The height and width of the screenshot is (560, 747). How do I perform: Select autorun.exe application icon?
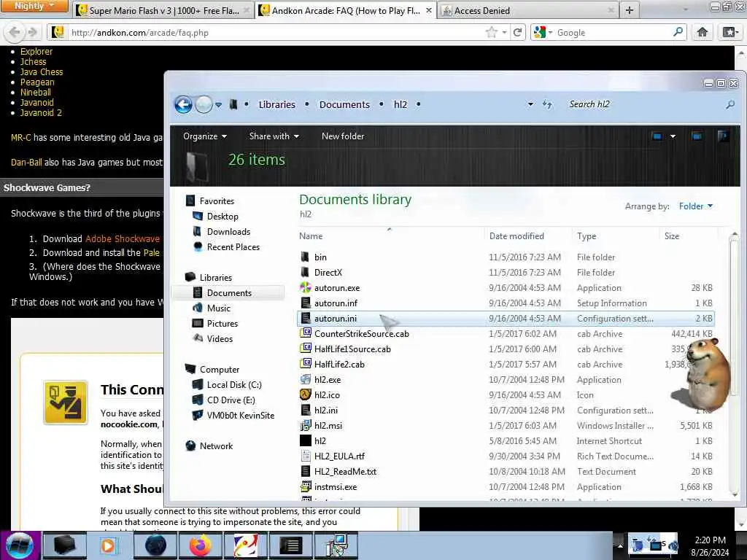[306, 287]
